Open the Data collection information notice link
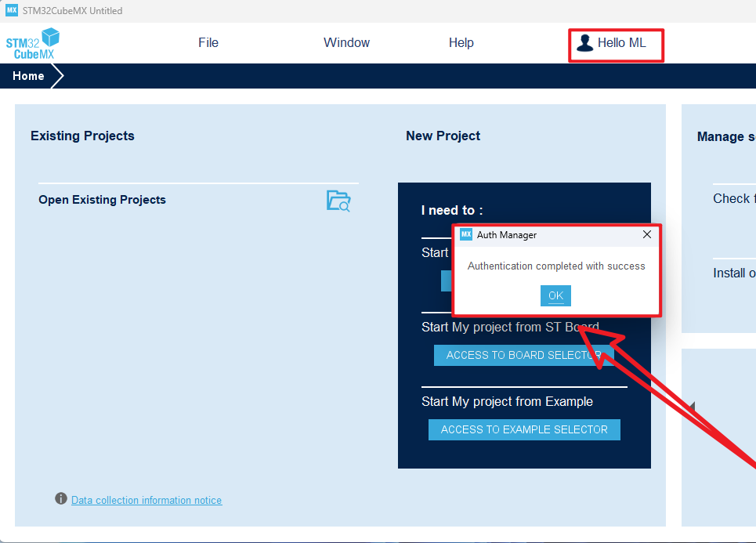 pyautogui.click(x=146, y=500)
